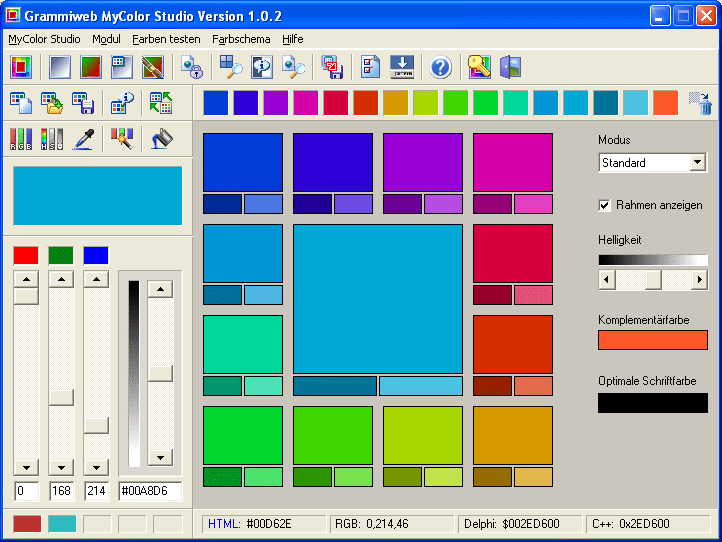This screenshot has width=722, height=542.
Task: Click the large current color preview rectangle
Action: [98, 196]
